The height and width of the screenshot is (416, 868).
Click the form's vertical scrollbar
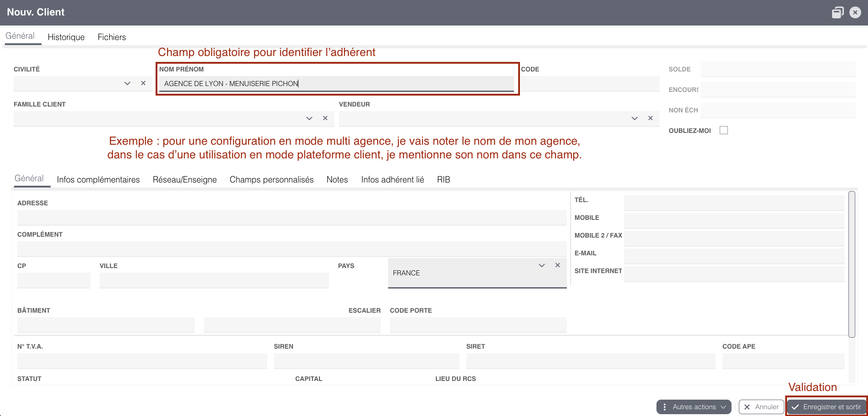[852, 264]
